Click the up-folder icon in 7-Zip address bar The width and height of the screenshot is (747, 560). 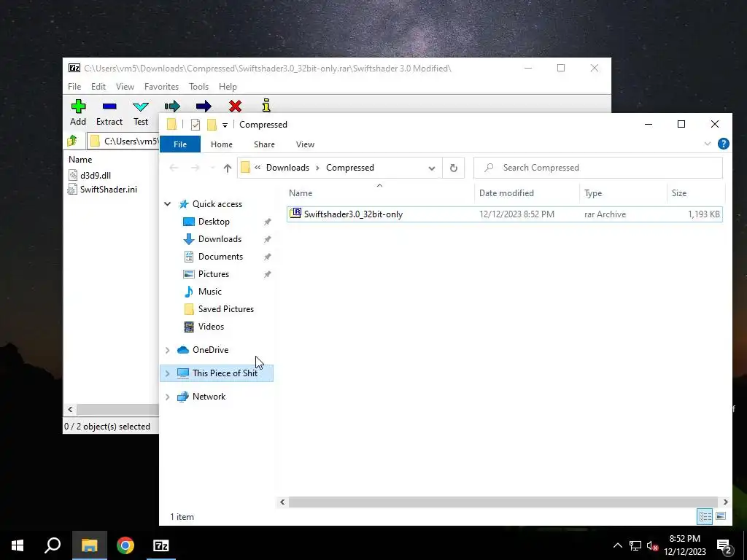pos(72,141)
